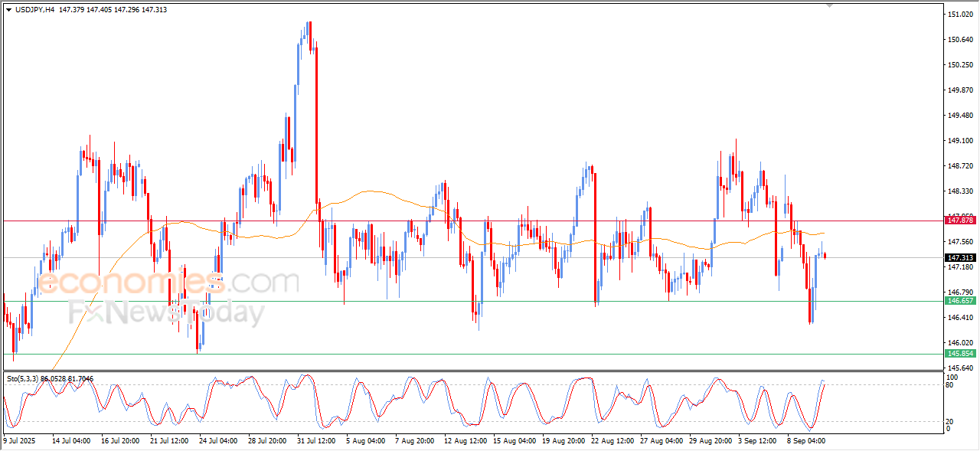Click the 146.410 price axis label

pyautogui.click(x=960, y=318)
